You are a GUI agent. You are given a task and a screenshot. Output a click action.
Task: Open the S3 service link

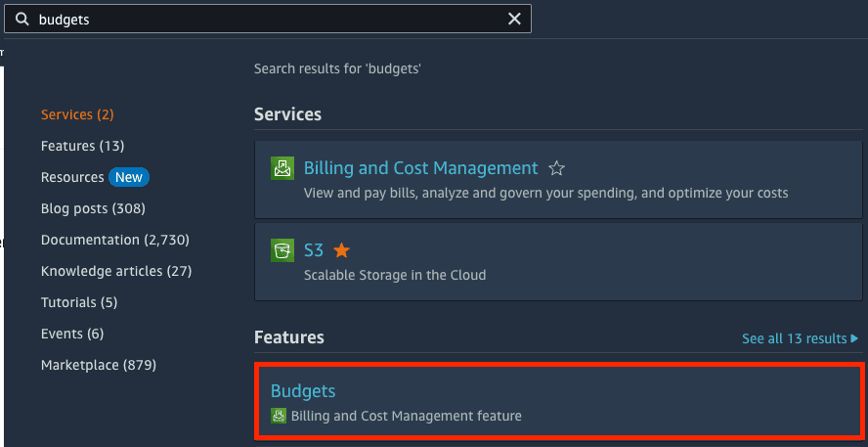314,250
